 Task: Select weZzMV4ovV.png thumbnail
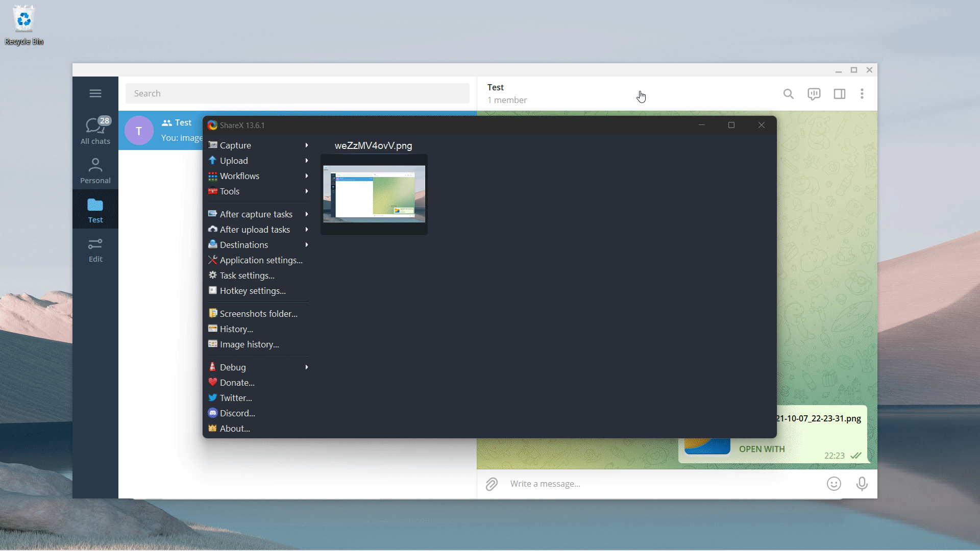click(x=374, y=194)
